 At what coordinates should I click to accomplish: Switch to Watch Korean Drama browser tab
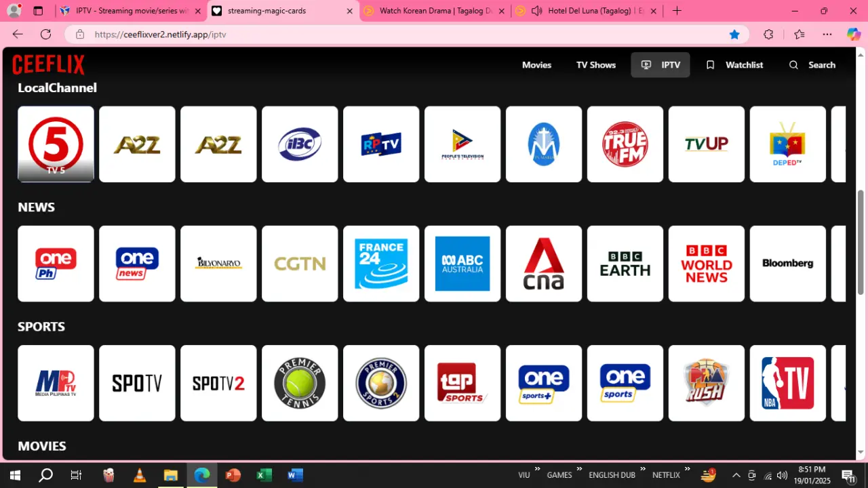click(434, 11)
